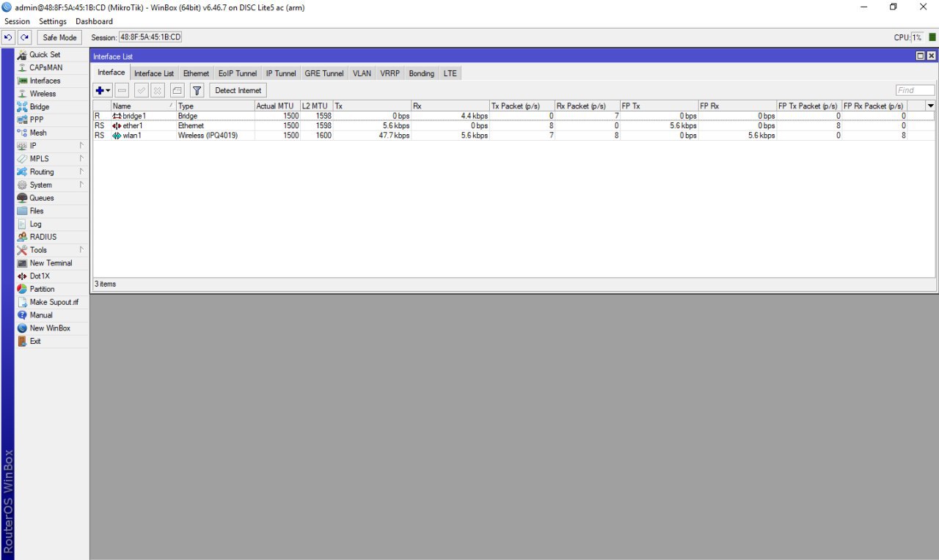Click the Find search field
939x560 pixels.
[x=915, y=90]
